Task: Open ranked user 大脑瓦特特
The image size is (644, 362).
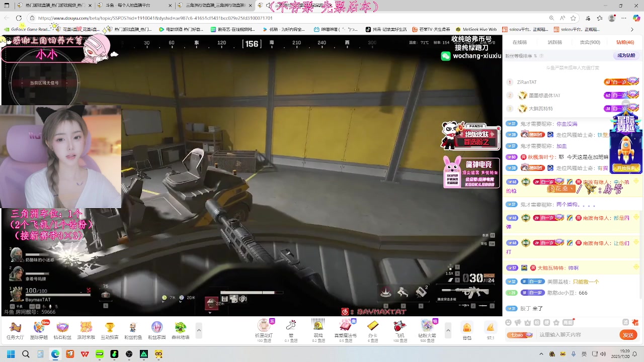Action: (540, 109)
